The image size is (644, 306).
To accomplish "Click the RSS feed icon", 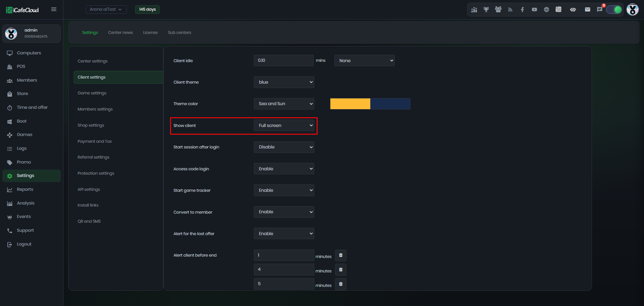I will pyautogui.click(x=510, y=10).
